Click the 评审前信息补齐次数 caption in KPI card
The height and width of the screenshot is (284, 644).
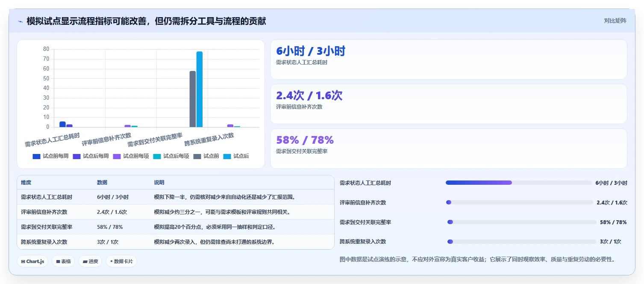(x=299, y=107)
